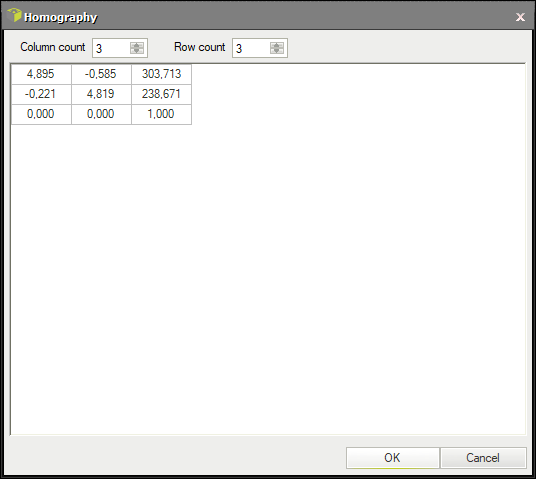536x479 pixels.
Task: Select matrix cell with value 303,713
Action: click(161, 74)
